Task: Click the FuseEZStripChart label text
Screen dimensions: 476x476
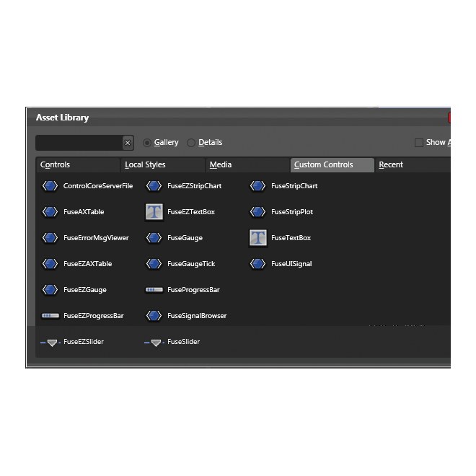Action: tap(194, 186)
